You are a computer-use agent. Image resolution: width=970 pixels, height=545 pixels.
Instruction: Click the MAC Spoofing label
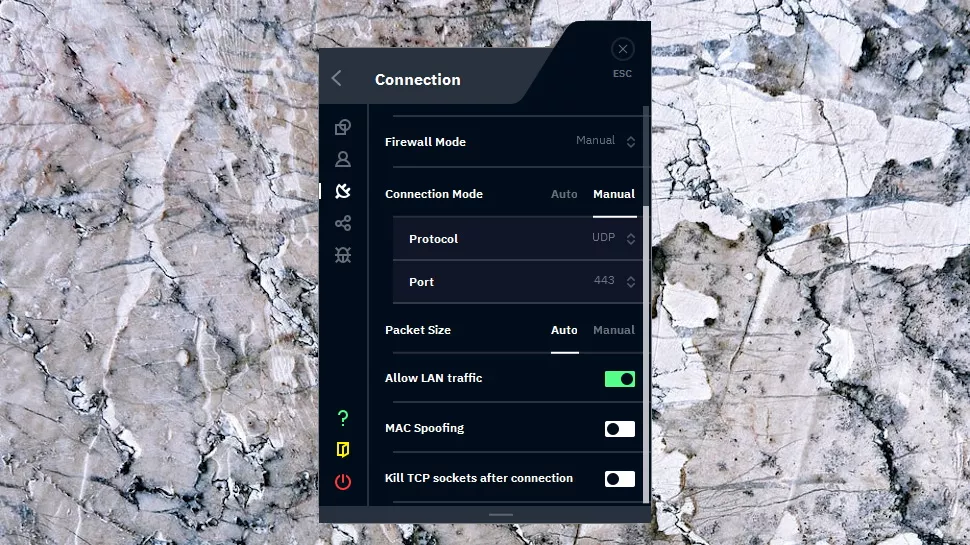pyautogui.click(x=424, y=428)
